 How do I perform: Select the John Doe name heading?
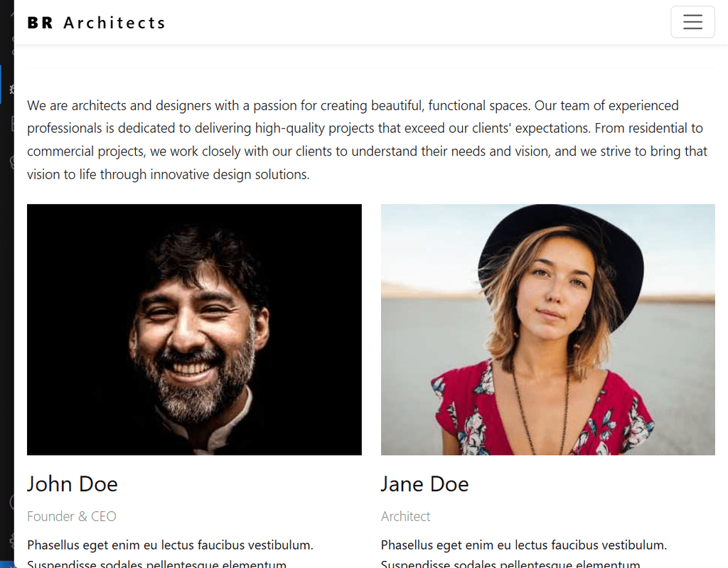coord(73,484)
